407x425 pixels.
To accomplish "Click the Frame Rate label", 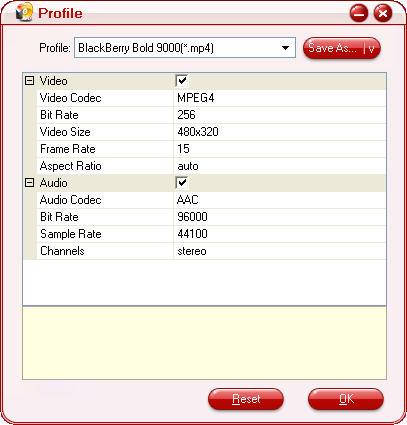I will (x=68, y=149).
